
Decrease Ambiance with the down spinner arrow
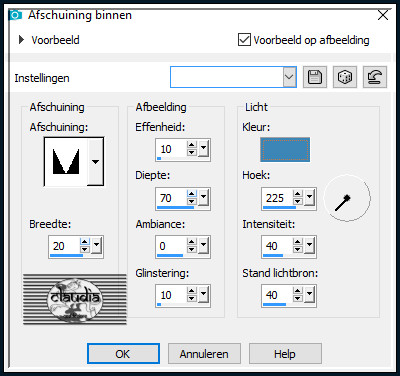coord(192,249)
